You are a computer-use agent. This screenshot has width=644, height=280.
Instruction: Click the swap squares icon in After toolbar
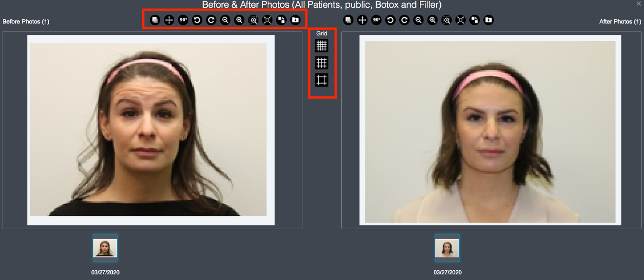tap(475, 20)
